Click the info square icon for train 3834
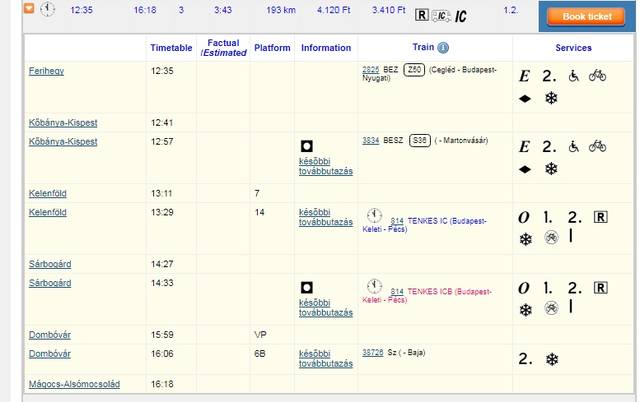Image resolution: width=640 pixels, height=402 pixels. point(306,145)
